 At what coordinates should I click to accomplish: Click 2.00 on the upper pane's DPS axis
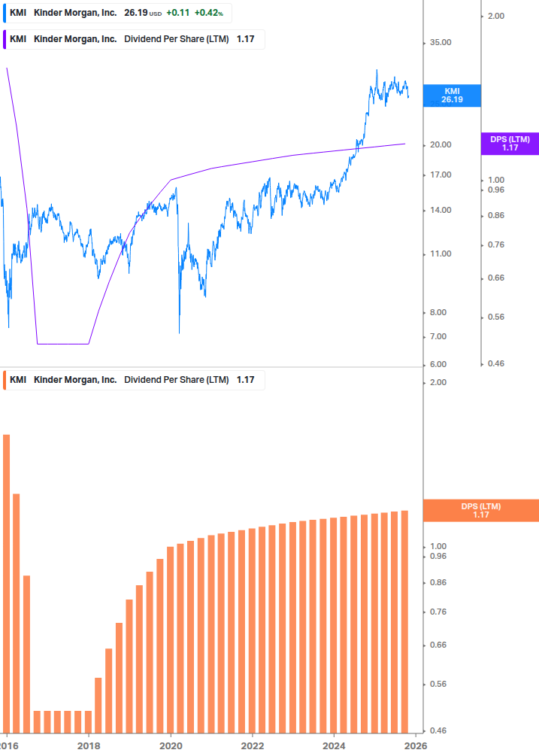click(495, 16)
